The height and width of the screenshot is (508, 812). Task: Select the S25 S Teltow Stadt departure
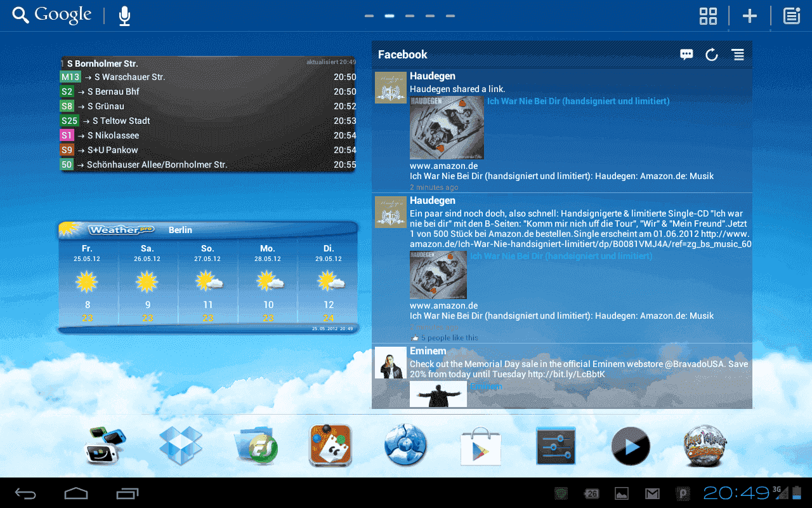pyautogui.click(x=207, y=121)
